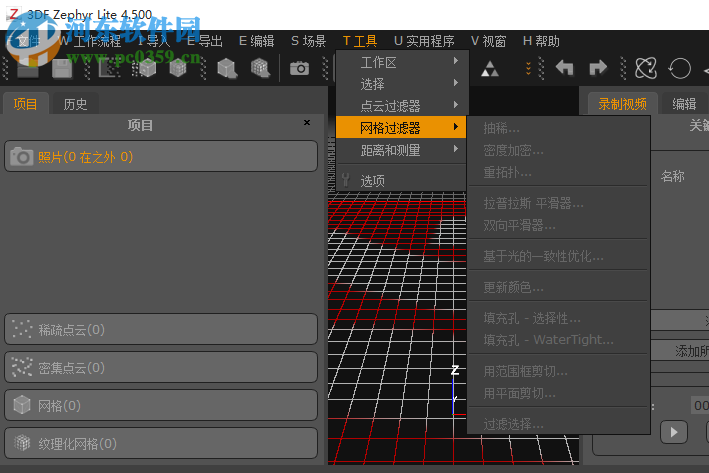Click the dense point cloud cube toolbar icon
This screenshot has width=709, height=473.
[x=144, y=69]
